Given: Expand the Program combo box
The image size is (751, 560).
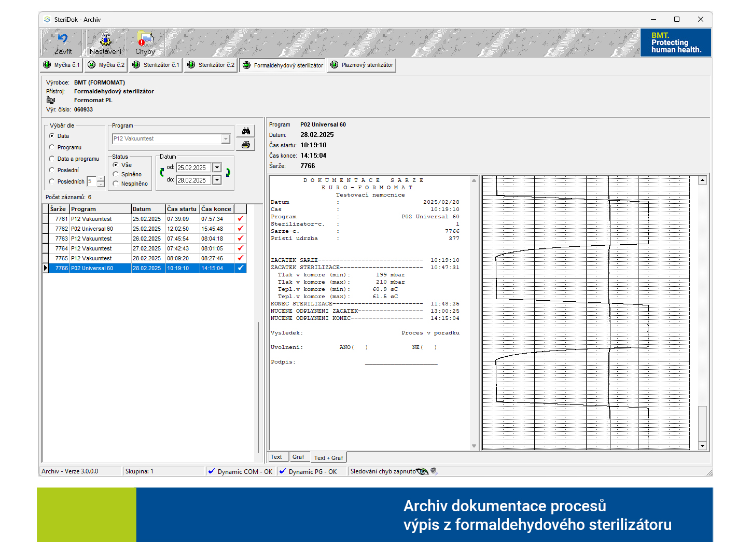Looking at the screenshot, I should pos(226,139).
